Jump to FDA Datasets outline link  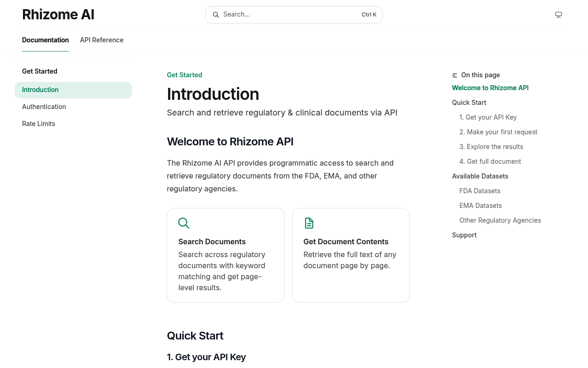[480, 191]
